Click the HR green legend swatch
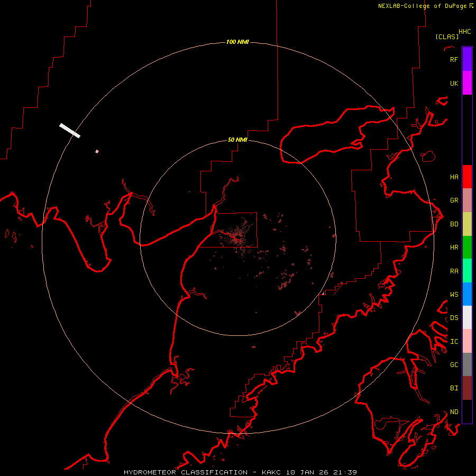Viewport: 476px width, 476px height. pos(467,248)
